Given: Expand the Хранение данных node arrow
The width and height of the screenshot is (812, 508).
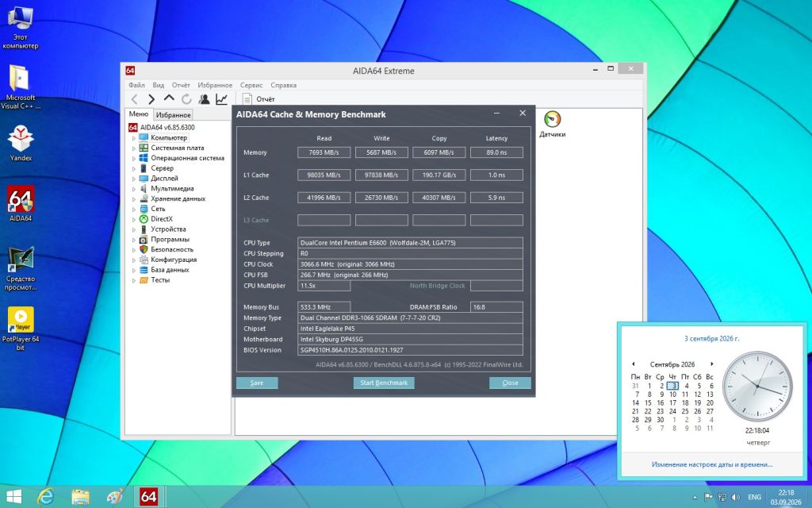Looking at the screenshot, I should pos(133,199).
